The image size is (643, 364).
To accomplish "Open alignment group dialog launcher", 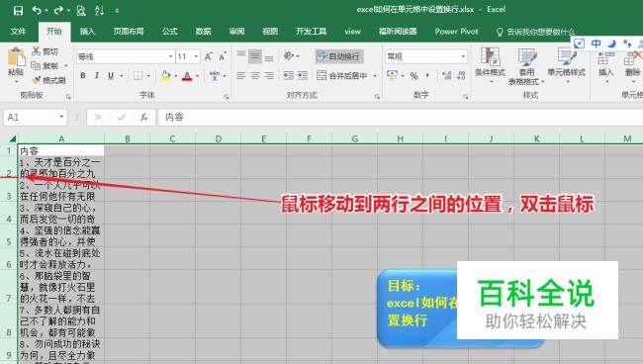I will click(x=377, y=97).
